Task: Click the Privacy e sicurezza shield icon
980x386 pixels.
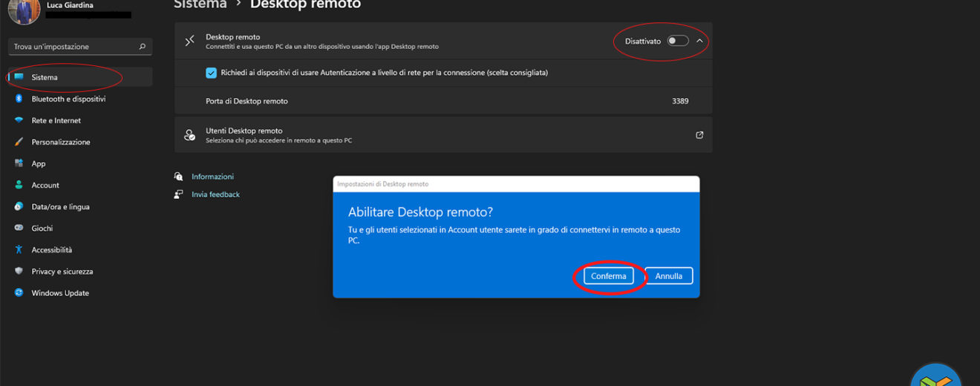Action: [x=19, y=272]
